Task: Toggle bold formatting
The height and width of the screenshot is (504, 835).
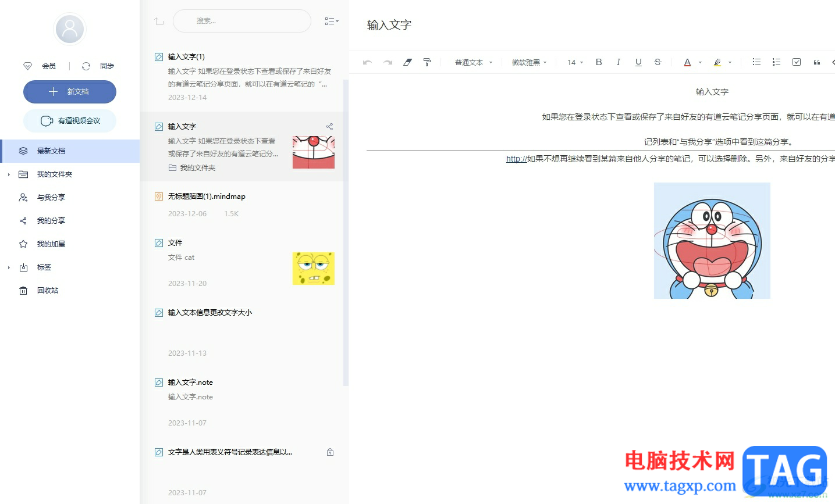Action: [x=599, y=62]
